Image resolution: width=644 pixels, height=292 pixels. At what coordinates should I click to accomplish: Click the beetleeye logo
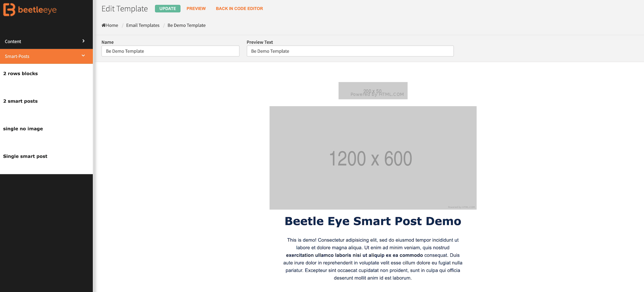coord(30,10)
